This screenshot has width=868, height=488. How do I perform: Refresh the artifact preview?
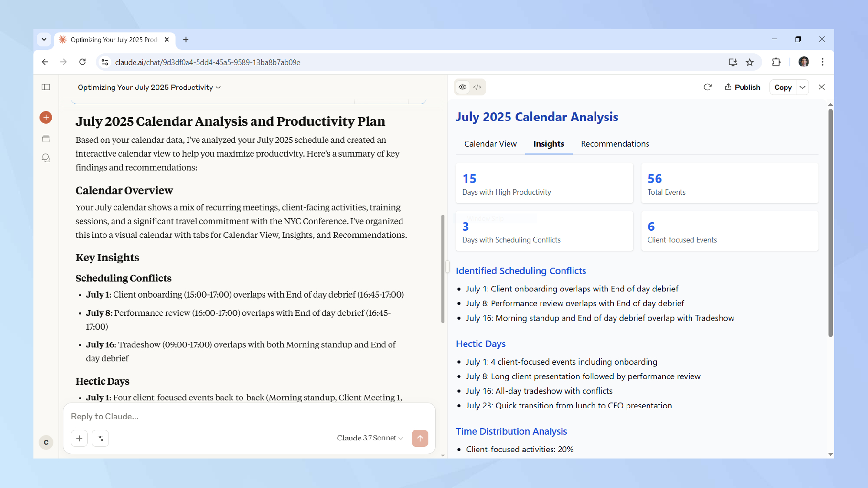(x=708, y=87)
